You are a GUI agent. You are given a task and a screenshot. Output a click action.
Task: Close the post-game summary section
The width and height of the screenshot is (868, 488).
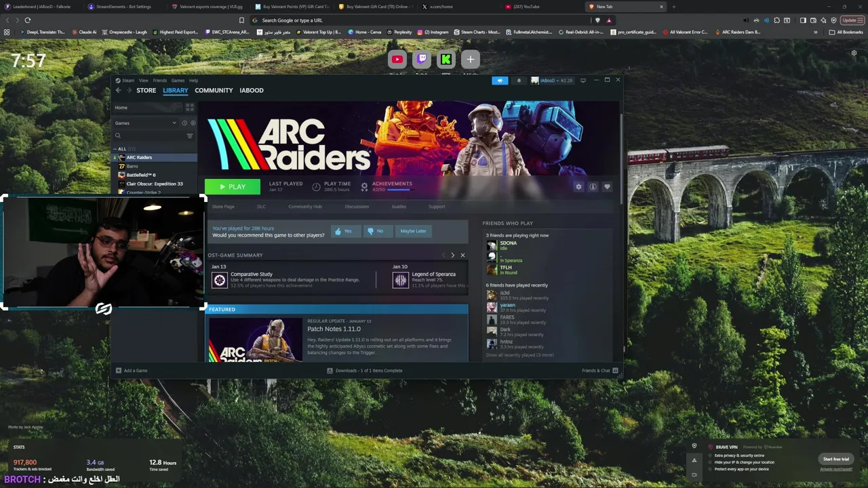point(462,255)
